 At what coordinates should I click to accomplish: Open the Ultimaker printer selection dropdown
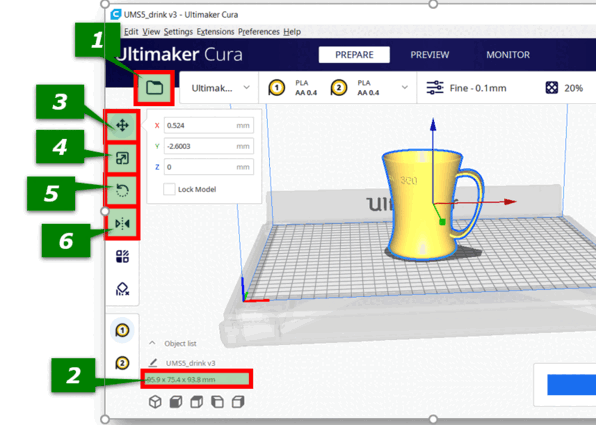coord(219,88)
